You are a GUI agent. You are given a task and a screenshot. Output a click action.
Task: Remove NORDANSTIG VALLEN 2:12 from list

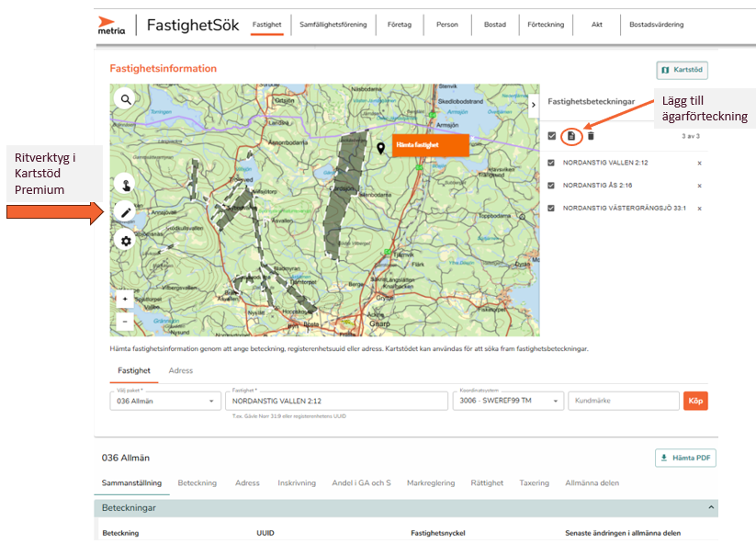click(x=699, y=163)
